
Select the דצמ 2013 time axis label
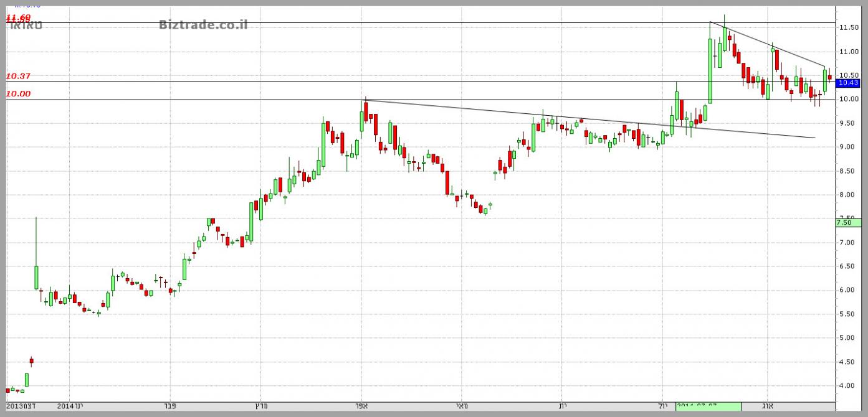tap(21, 406)
